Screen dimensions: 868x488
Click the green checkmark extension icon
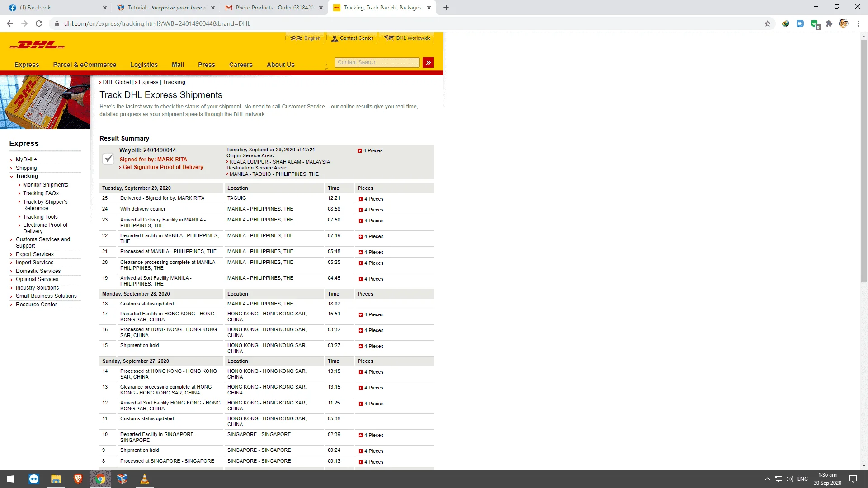[x=815, y=23]
